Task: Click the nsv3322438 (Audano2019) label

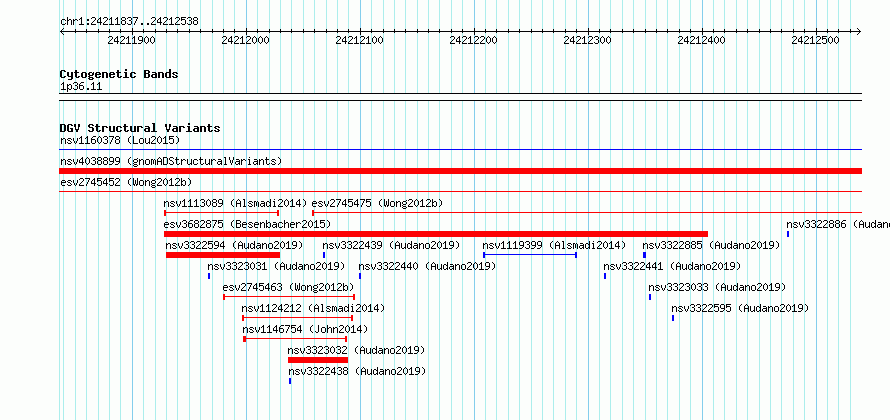Action: [357, 371]
